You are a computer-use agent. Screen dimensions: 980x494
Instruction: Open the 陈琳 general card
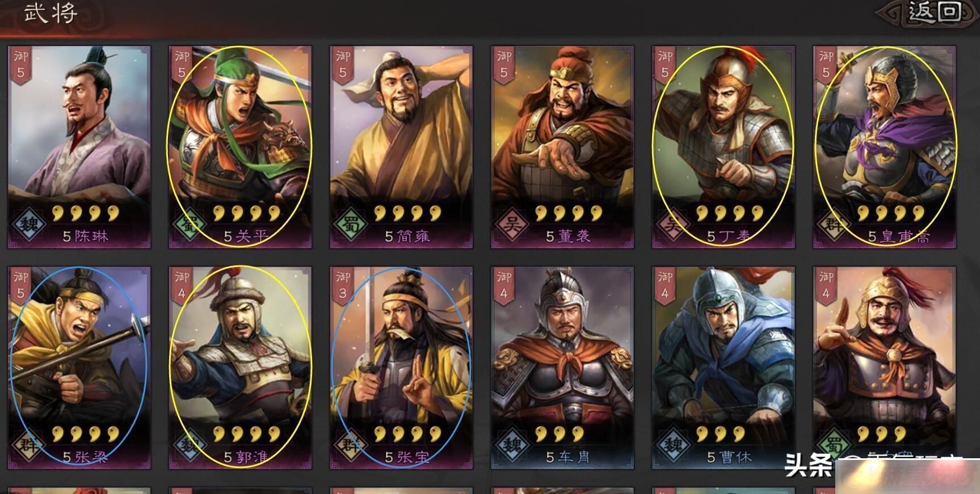79,147
